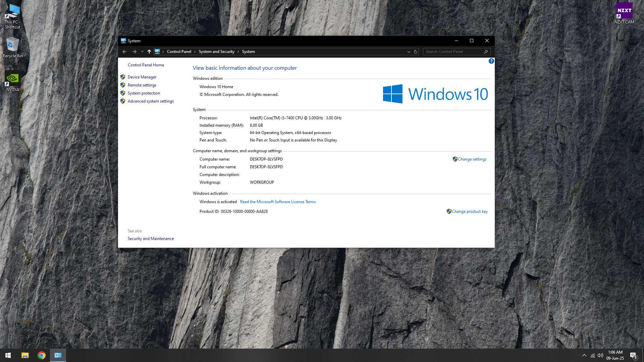Launch NVIDIA desktop shortcut
The height and width of the screenshot is (362, 644).
point(12,81)
